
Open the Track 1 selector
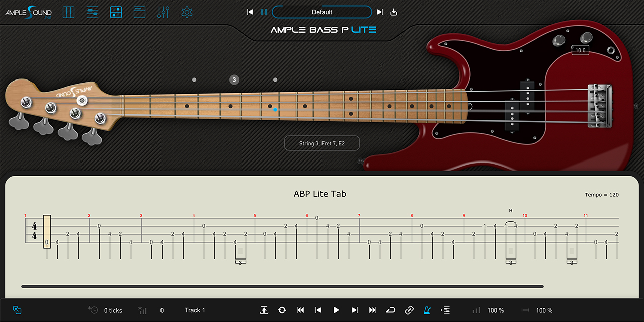[x=195, y=310]
